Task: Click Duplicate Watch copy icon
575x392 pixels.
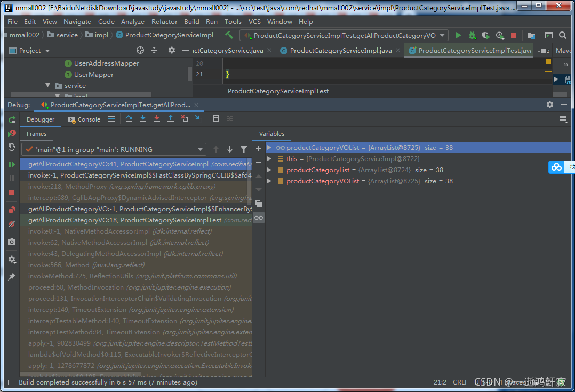Action: (259, 204)
